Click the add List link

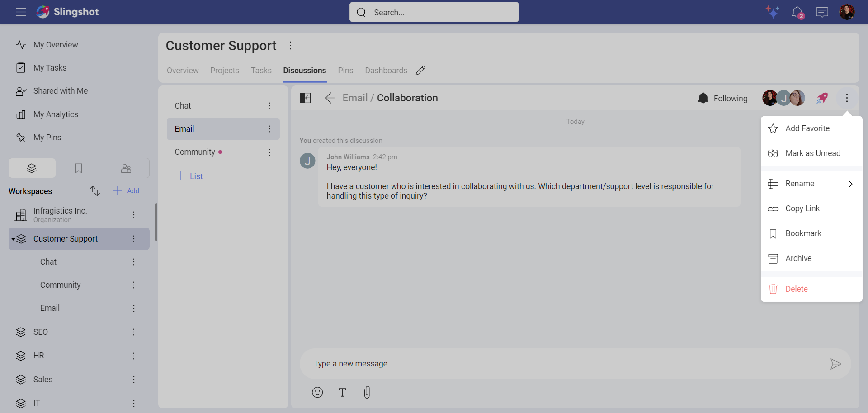[x=189, y=176]
